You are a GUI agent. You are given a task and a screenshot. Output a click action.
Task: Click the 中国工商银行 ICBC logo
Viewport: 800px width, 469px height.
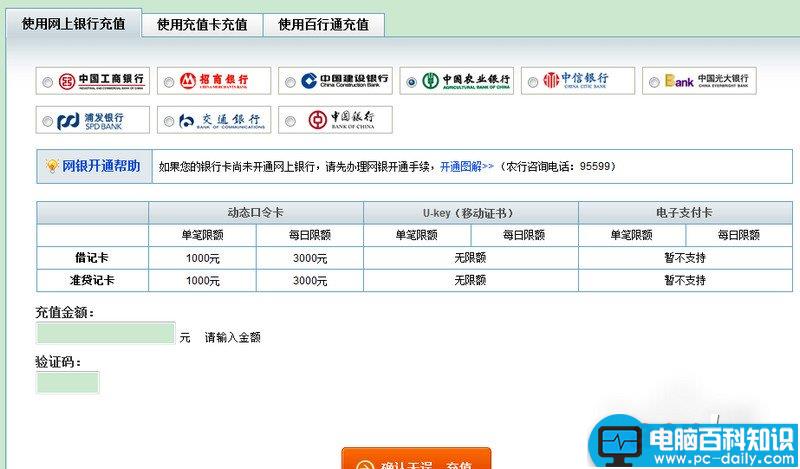102,81
